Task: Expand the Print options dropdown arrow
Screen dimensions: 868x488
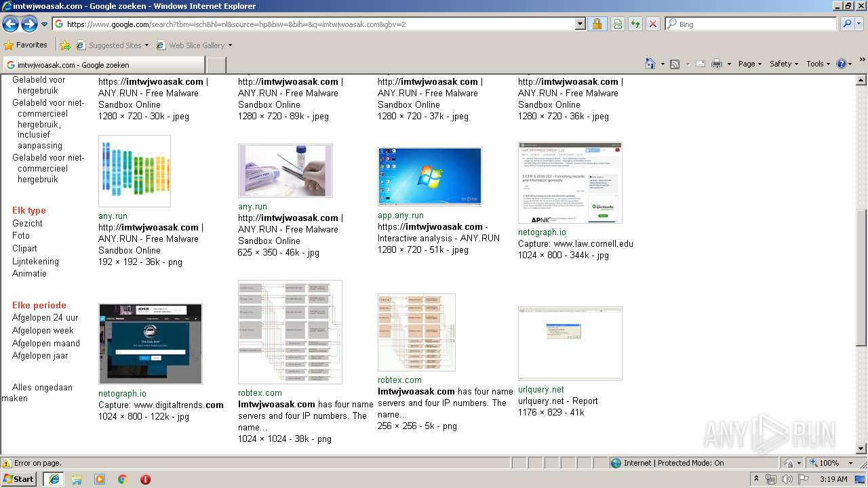Action: point(729,64)
